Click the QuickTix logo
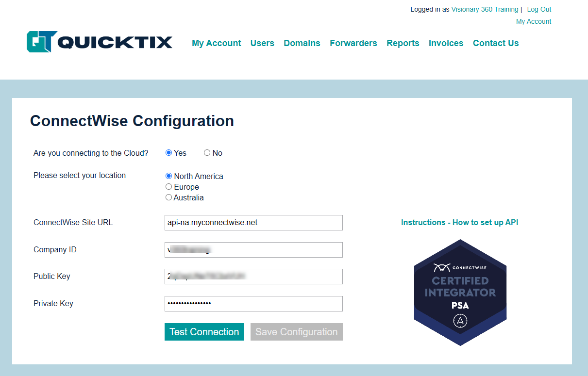 (x=100, y=42)
